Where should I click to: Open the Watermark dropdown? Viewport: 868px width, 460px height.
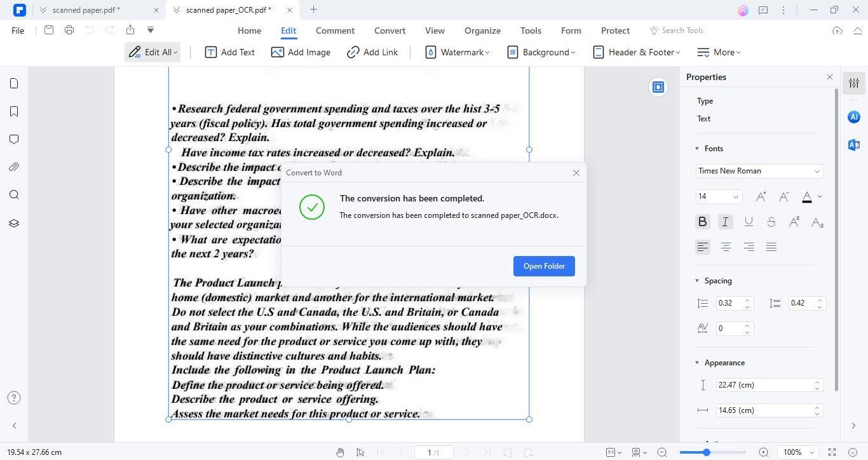458,52
